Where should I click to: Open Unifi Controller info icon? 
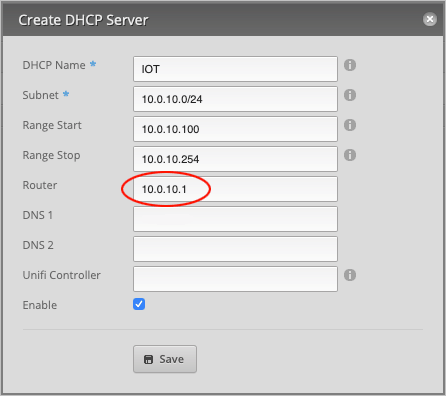[350, 275]
